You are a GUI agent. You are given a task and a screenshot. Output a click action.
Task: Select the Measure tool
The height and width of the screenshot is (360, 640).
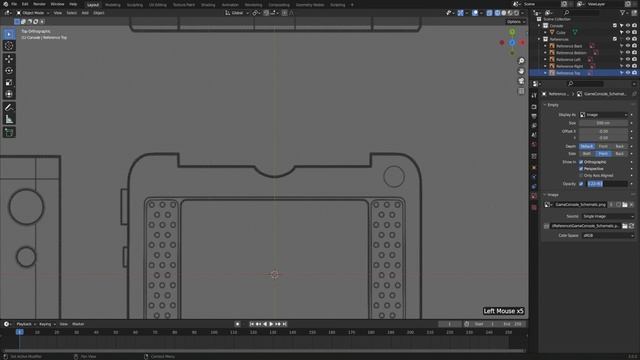[9, 120]
